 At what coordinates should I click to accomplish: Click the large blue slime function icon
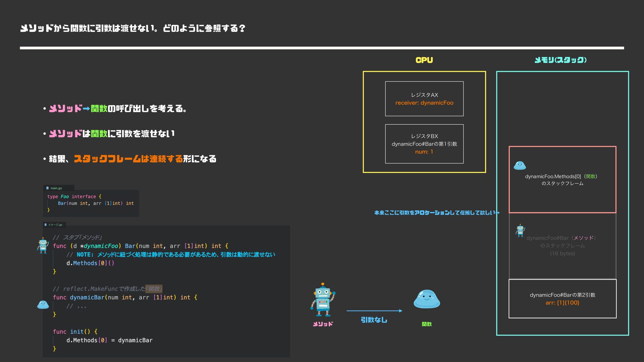[x=427, y=299]
